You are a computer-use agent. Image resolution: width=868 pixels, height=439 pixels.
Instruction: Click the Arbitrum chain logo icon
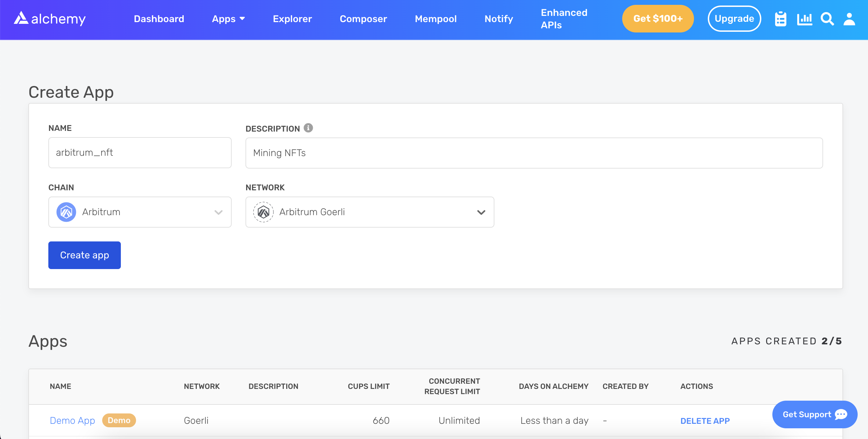tap(66, 212)
